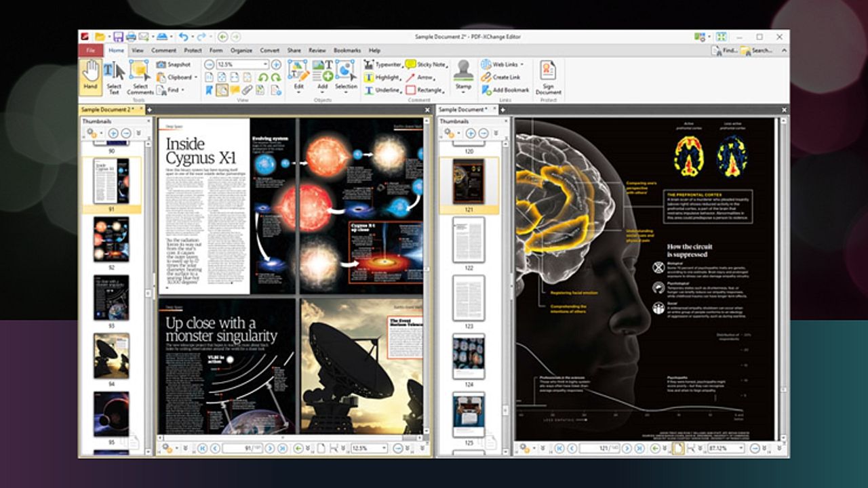Click the ribbon zoom out button

click(209, 64)
